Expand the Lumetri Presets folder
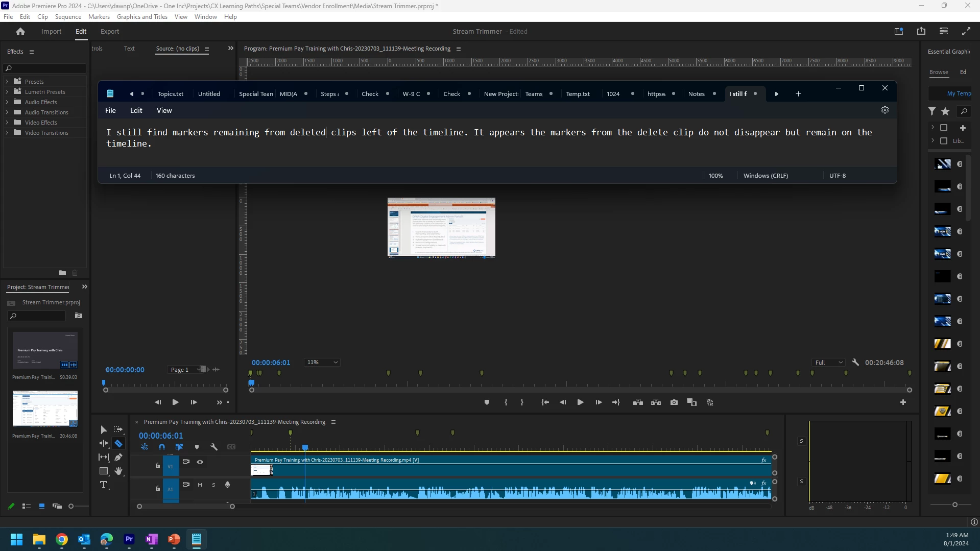The image size is (980, 551). [7, 92]
